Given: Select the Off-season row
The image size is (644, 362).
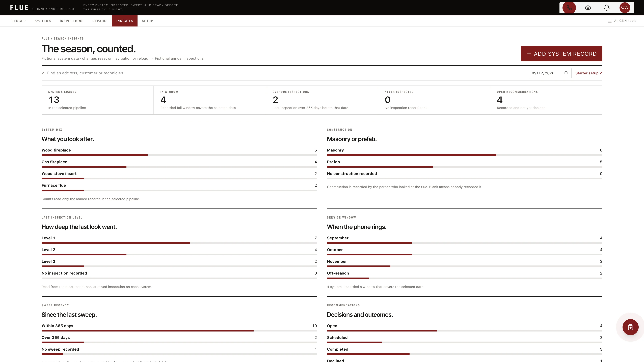Looking at the screenshot, I should tap(465, 275).
